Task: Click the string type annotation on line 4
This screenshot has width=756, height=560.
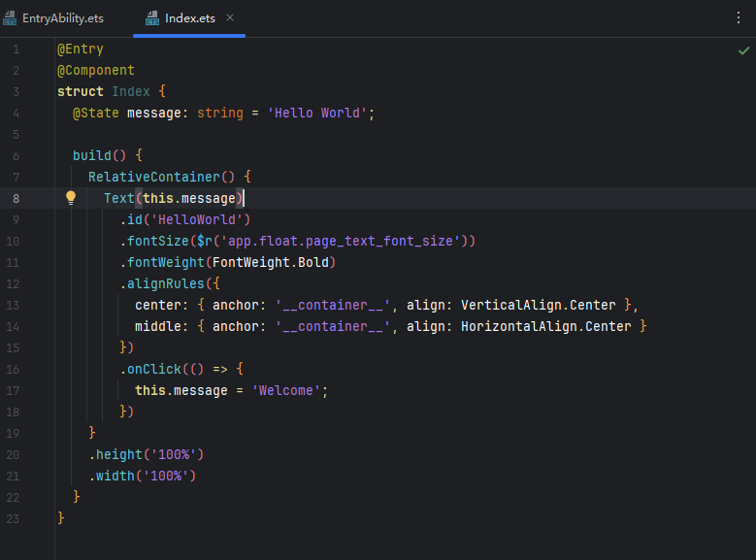Action: pos(220,113)
